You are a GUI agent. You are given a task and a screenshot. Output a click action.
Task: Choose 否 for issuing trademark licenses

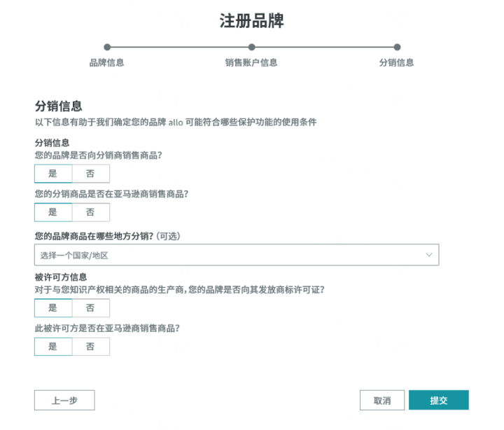(x=90, y=307)
